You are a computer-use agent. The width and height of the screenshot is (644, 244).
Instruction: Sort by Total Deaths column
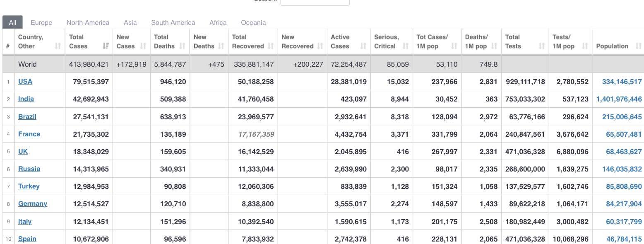pyautogui.click(x=170, y=41)
